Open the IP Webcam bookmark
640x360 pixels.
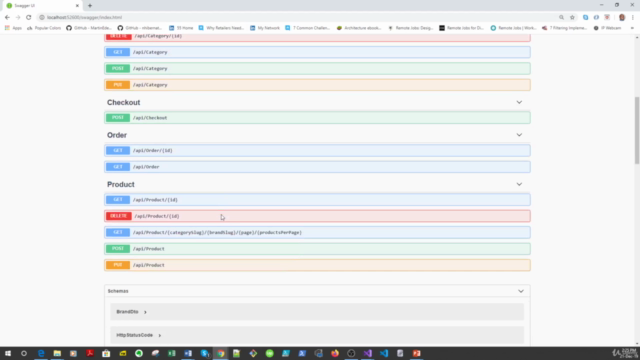coord(607,28)
